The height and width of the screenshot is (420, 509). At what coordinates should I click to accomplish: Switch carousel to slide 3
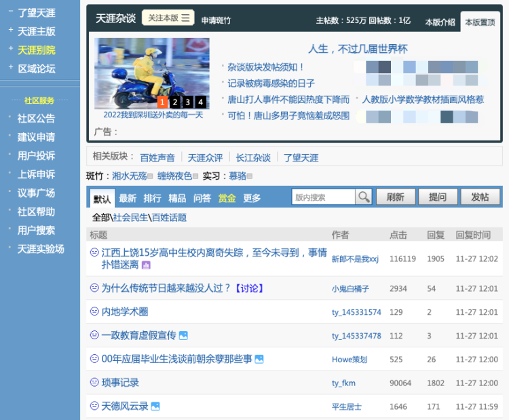click(x=187, y=102)
